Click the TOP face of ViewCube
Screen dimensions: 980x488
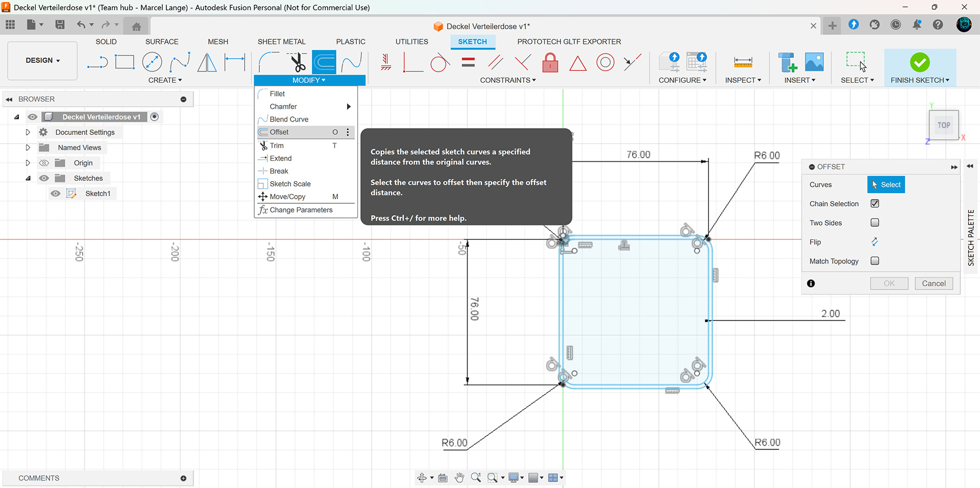pyautogui.click(x=944, y=125)
